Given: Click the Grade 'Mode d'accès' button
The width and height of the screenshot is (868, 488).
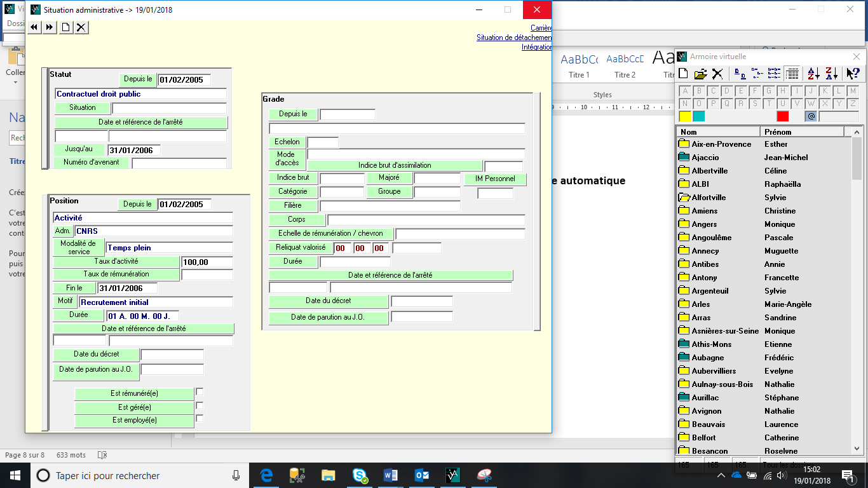Looking at the screenshot, I should point(287,159).
